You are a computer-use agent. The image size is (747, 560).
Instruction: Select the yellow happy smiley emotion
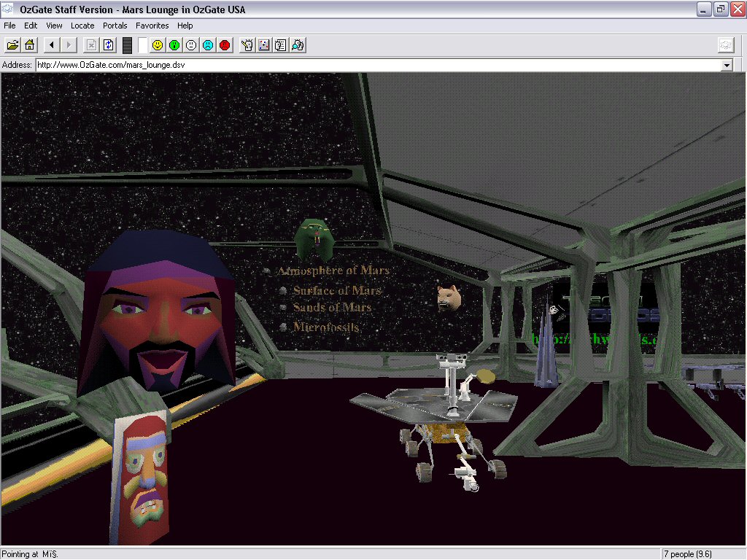coord(158,45)
